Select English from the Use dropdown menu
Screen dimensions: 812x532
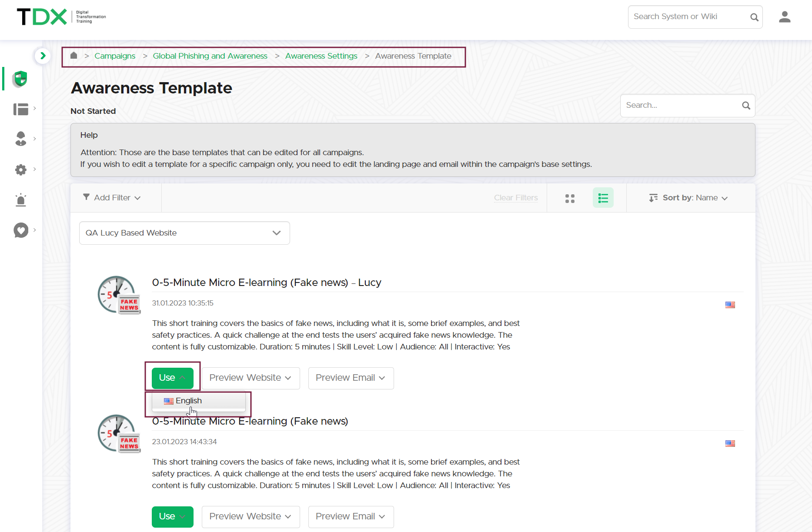click(189, 401)
